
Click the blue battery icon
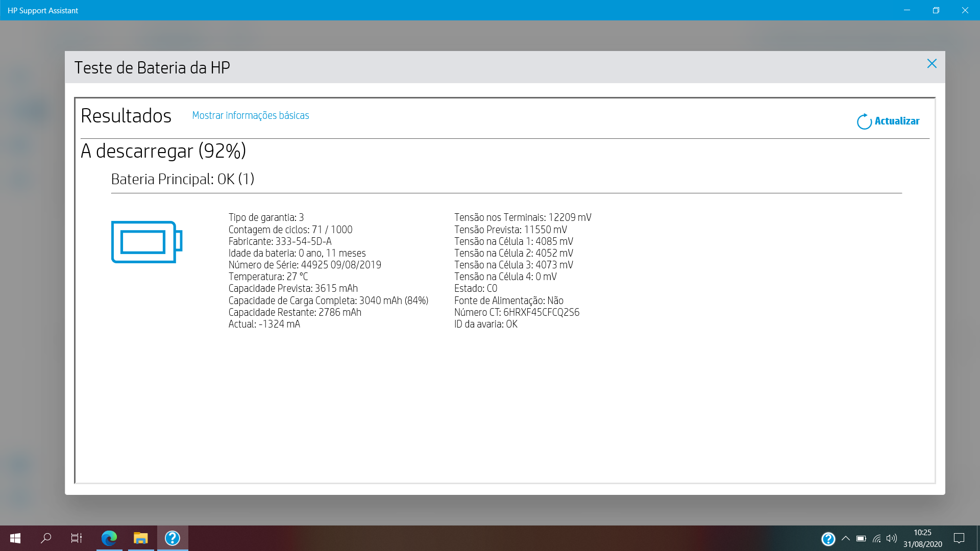pyautogui.click(x=146, y=242)
